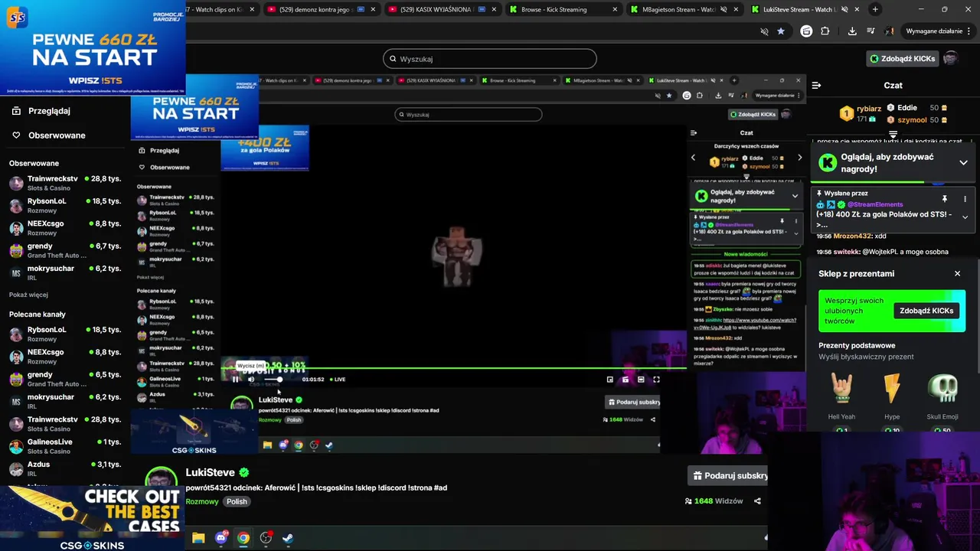This screenshot has width=980, height=551.
Task: Pause the inner mirrored stream player
Action: tap(235, 380)
